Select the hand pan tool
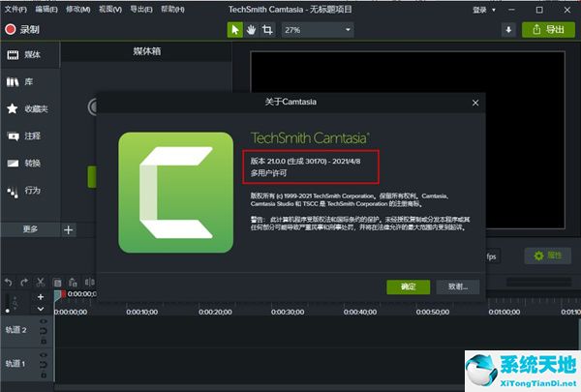 coord(251,30)
